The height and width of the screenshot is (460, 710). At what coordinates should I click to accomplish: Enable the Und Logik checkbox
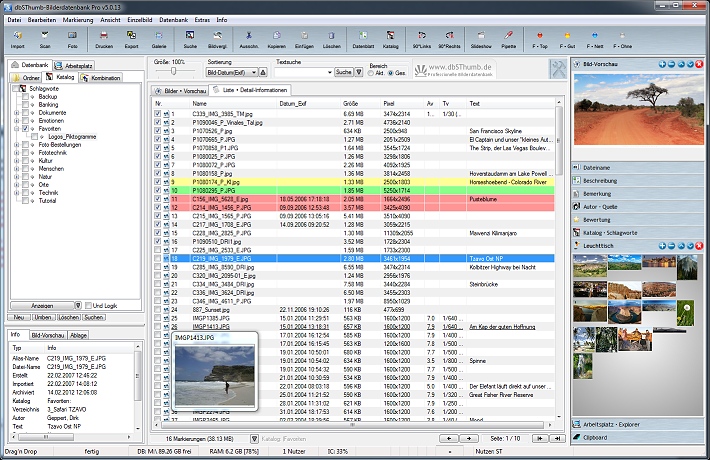tap(87, 305)
